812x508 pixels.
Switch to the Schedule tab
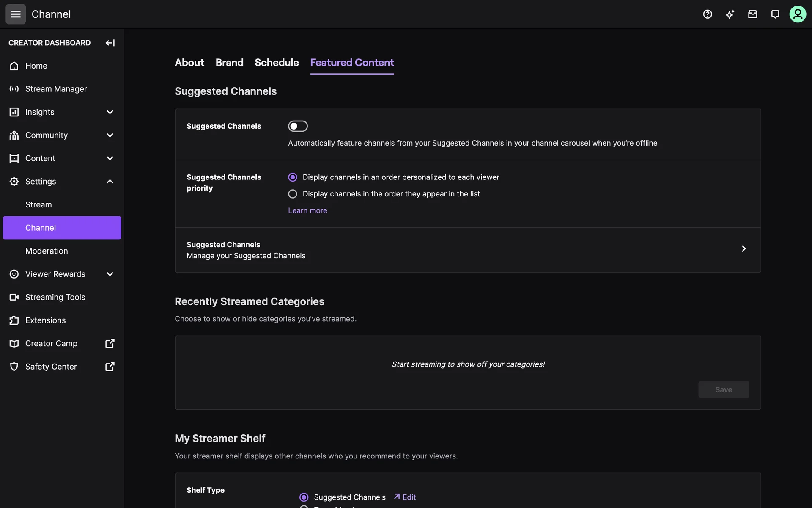click(x=277, y=62)
